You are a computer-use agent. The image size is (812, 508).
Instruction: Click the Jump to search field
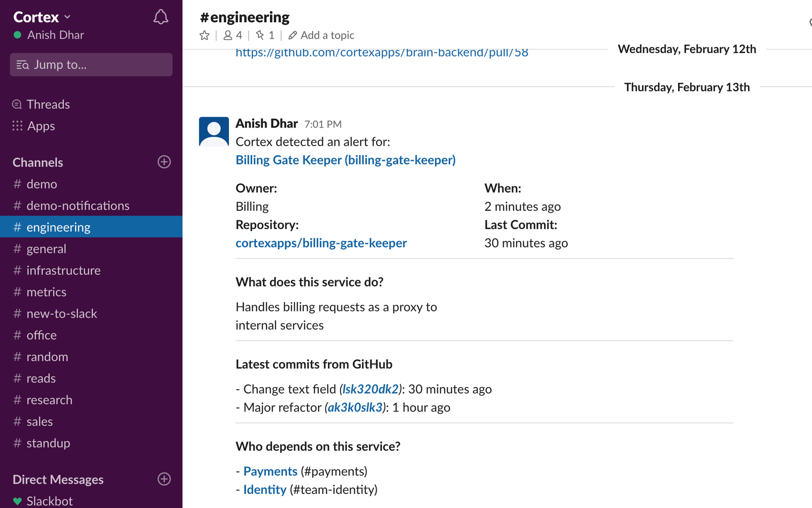(91, 65)
